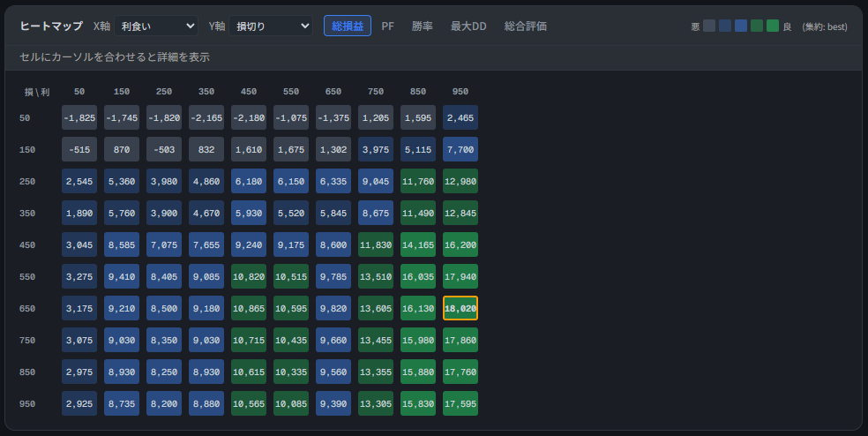Click the -515 heatmap cell
This screenshot has width=868, height=436.
coord(79,149)
